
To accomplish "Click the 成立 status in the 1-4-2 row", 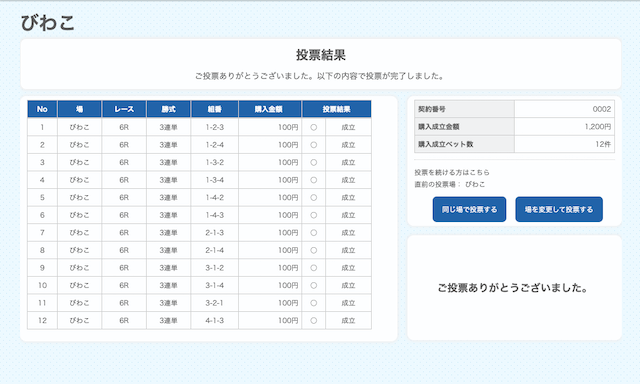I will tap(348, 198).
